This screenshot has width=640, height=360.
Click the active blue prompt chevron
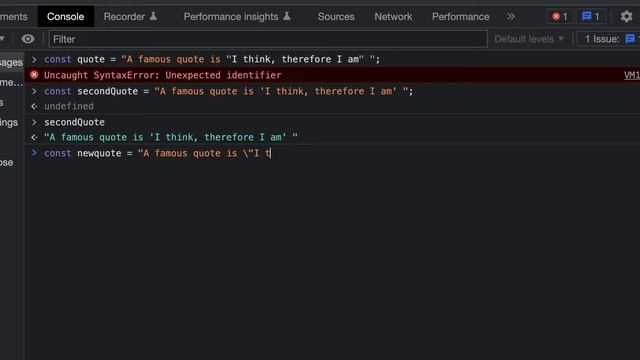34,153
